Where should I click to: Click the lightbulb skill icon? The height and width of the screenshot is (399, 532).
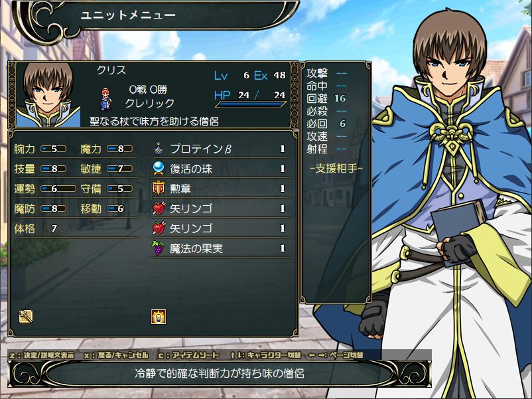point(159,317)
